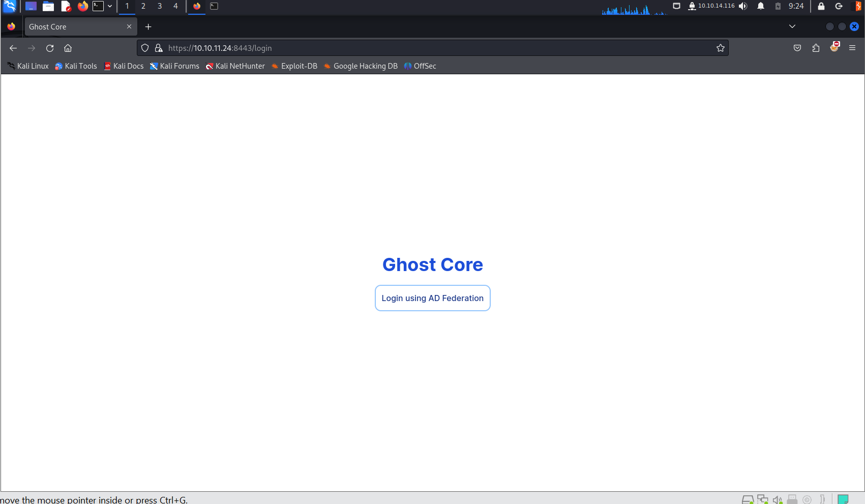865x504 pixels.
Task: Click the log out session icon
Action: pos(839,6)
